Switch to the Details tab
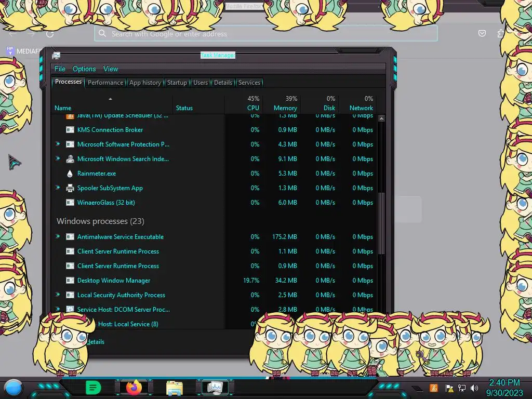 tap(223, 83)
